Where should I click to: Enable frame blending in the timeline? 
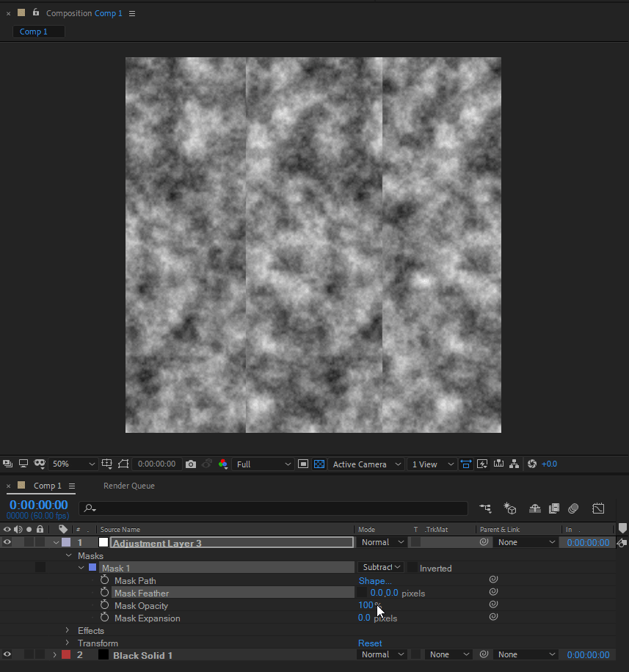coord(554,508)
